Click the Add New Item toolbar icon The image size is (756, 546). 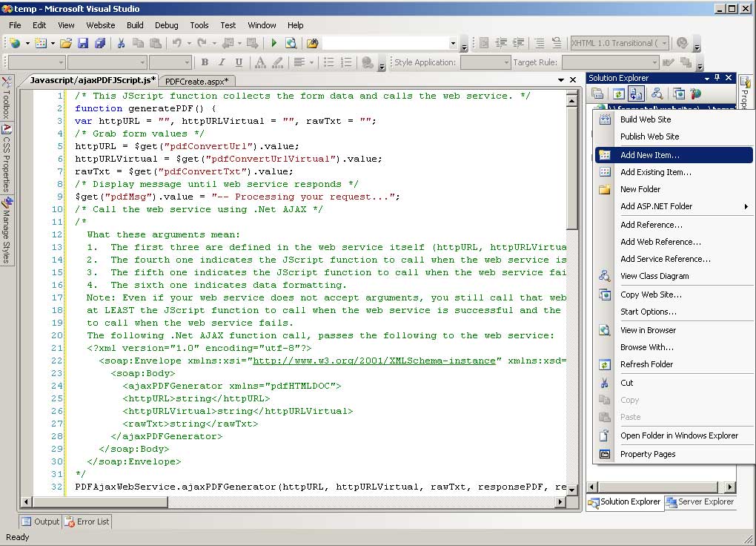point(41,44)
